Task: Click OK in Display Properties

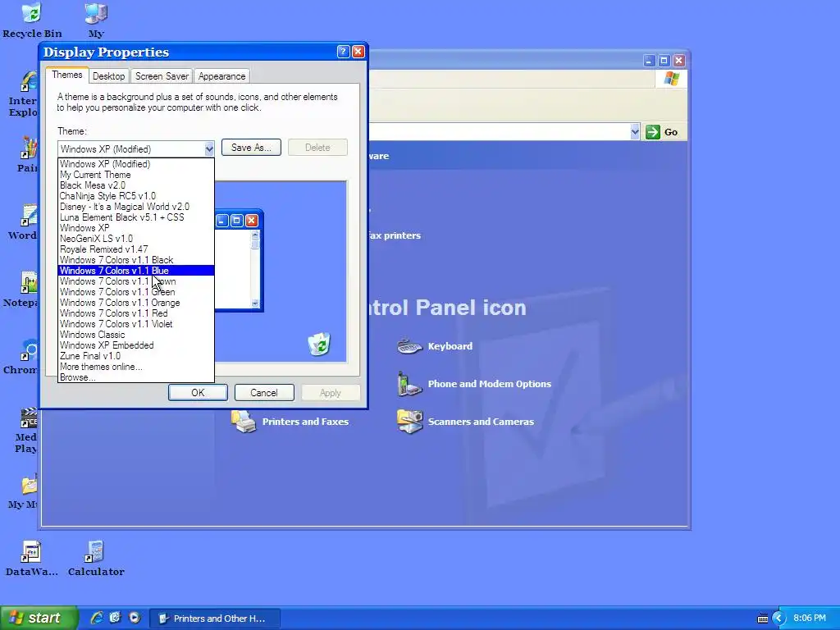Action: pos(198,393)
